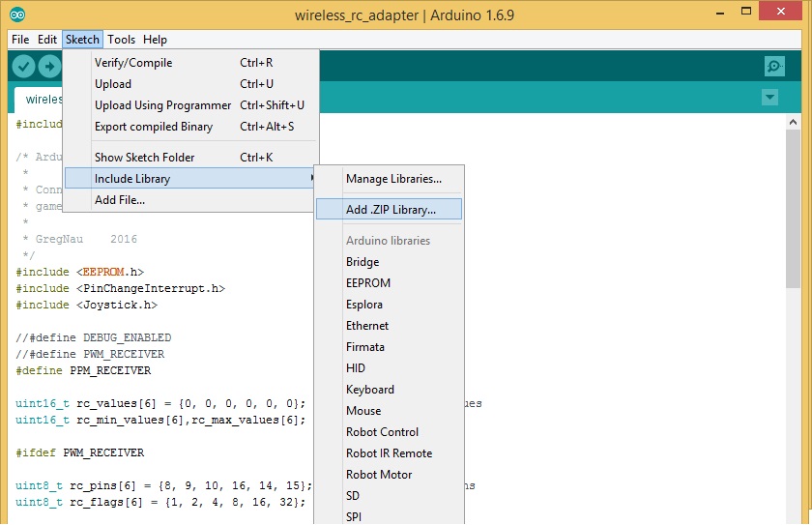Click the 'uint16_t rc_min_values[6]' code line
The image size is (812, 525).
pyautogui.click(x=160, y=420)
